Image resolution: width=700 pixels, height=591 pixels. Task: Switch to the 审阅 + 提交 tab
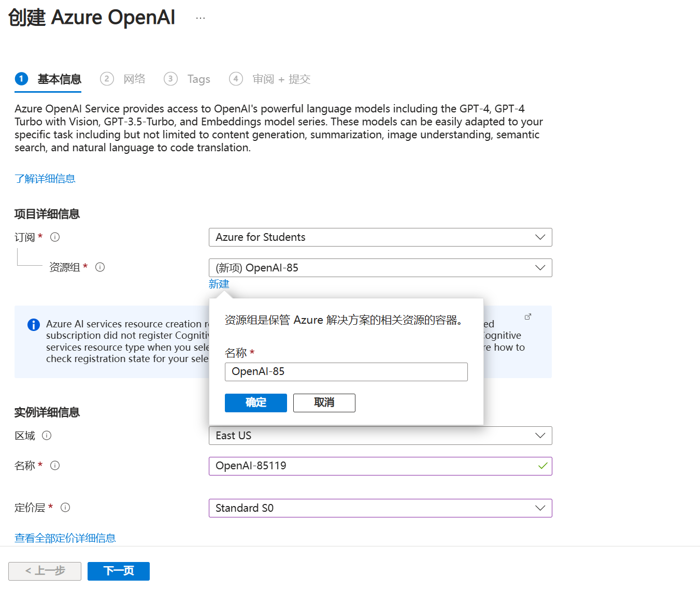click(x=270, y=79)
